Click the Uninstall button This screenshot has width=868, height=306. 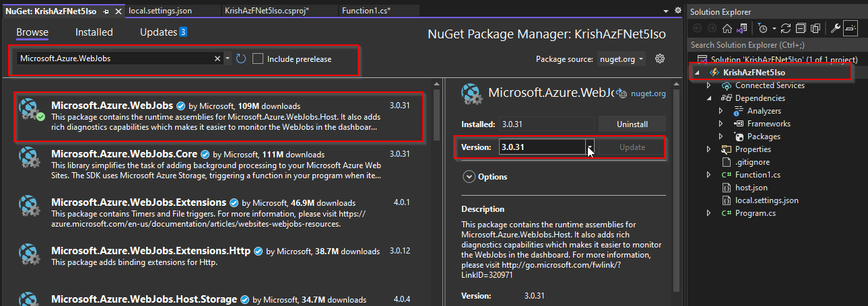click(632, 124)
